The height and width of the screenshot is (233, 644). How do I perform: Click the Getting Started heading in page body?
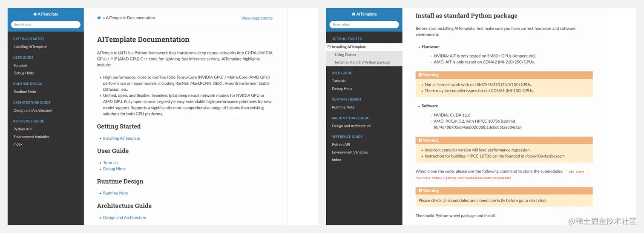tap(119, 127)
